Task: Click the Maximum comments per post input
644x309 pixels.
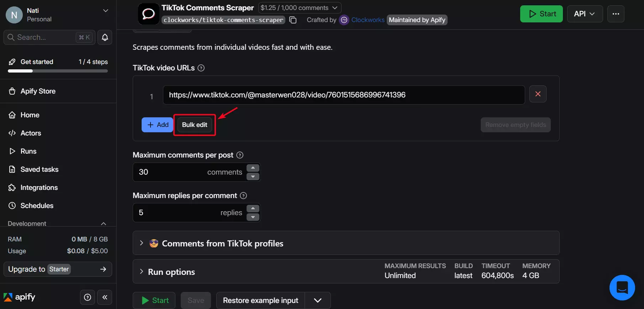Action: [x=190, y=172]
